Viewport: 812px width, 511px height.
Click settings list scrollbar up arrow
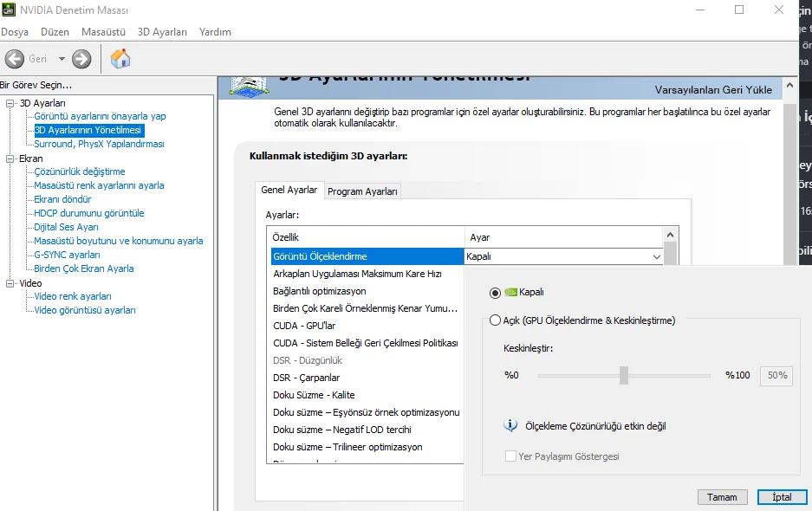point(670,235)
